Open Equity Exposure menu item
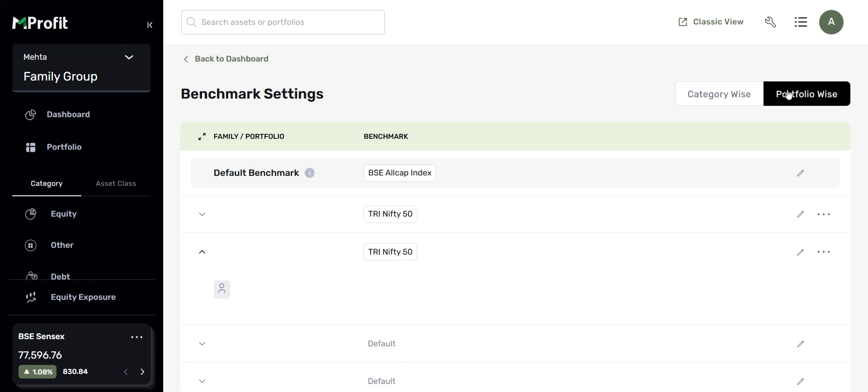 [x=83, y=297]
